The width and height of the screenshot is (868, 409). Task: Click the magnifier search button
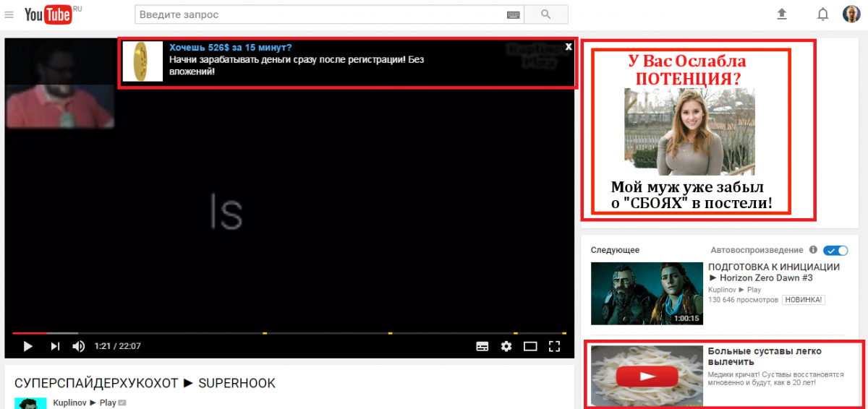tap(546, 14)
